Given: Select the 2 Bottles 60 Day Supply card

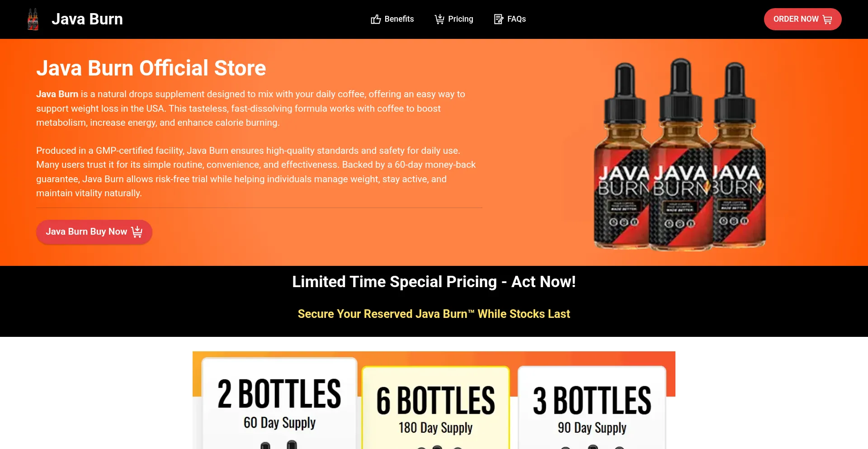Looking at the screenshot, I should coord(279,403).
